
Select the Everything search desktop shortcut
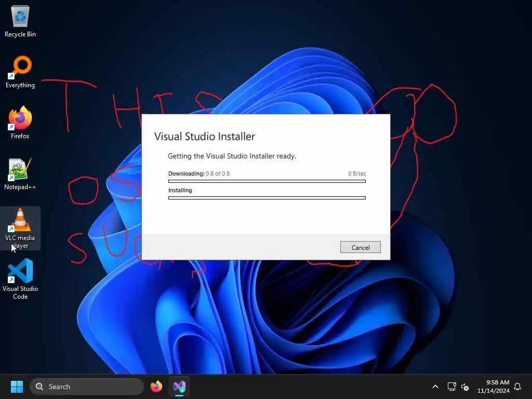[20, 72]
